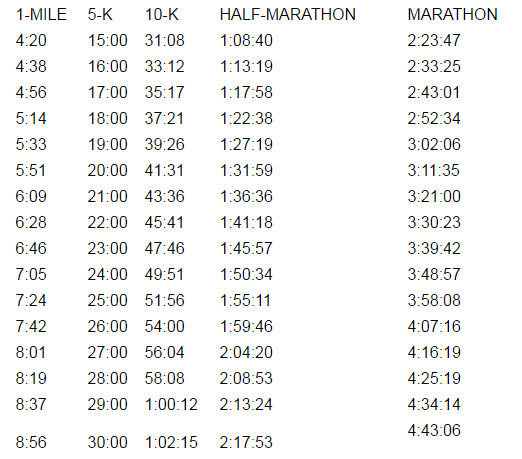Select the 5-K column header
The image size is (522, 459).
(x=100, y=15)
